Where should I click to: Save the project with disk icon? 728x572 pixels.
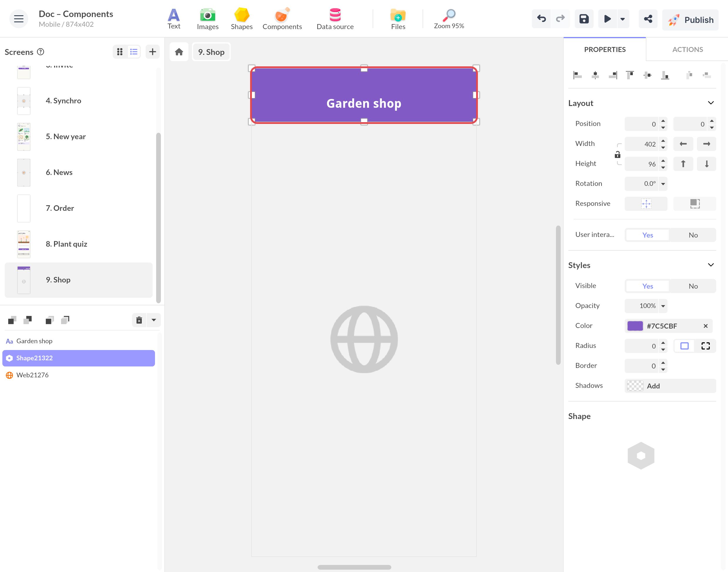[584, 19]
